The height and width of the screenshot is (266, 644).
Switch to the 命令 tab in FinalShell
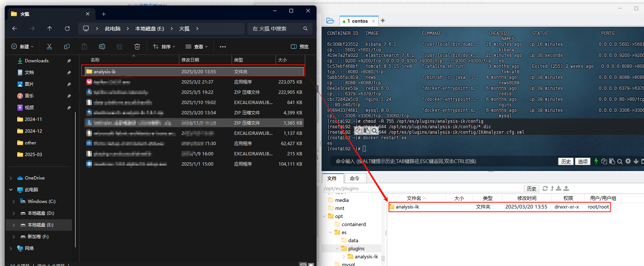(355, 178)
